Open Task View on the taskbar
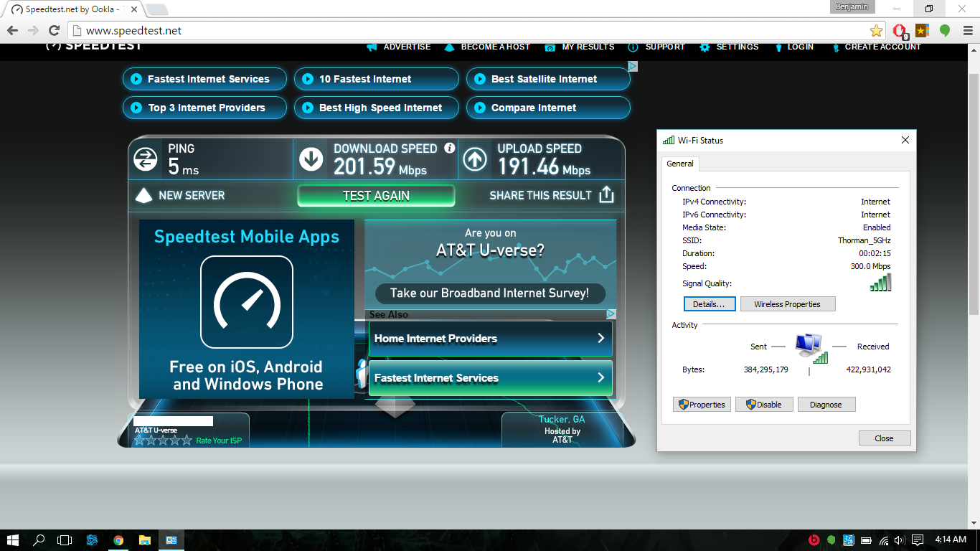The image size is (980, 551). pos(65,540)
